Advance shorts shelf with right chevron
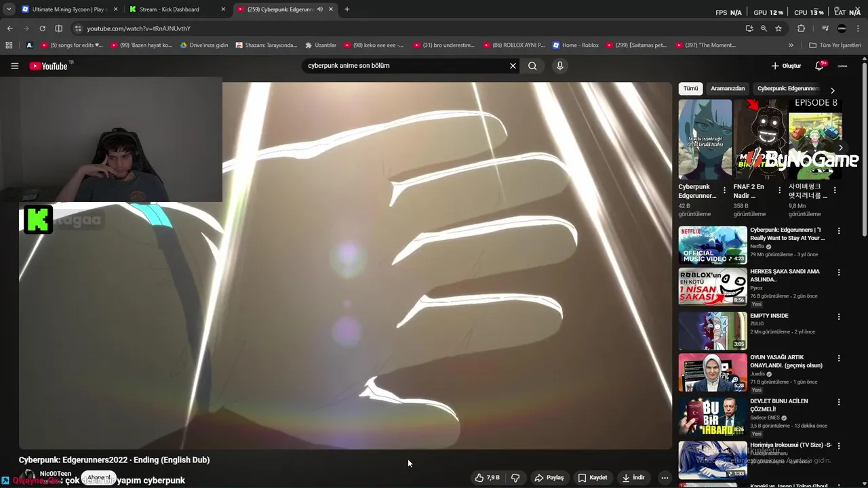868x488 pixels. coord(841,148)
